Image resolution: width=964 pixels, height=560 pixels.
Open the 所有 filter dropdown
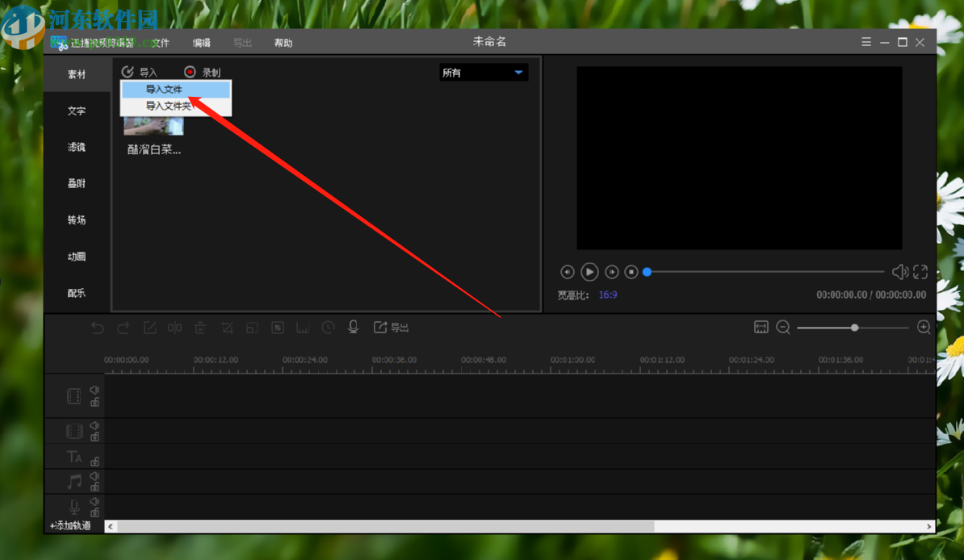483,73
